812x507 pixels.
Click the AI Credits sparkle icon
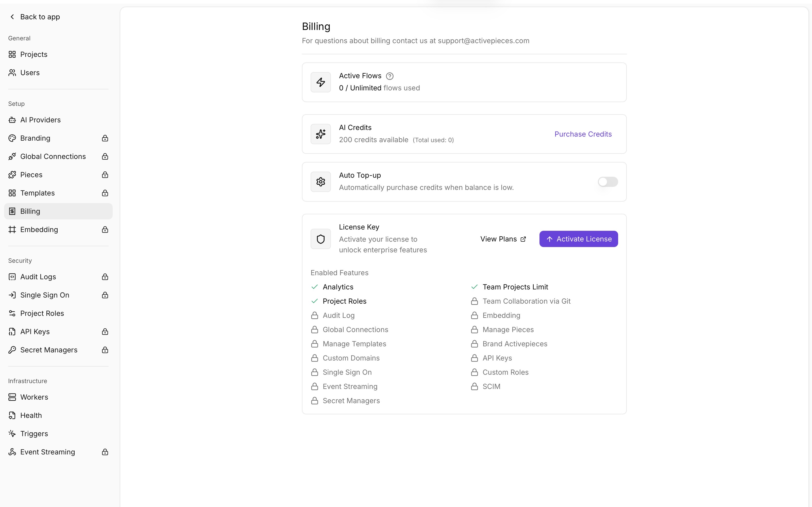(320, 134)
